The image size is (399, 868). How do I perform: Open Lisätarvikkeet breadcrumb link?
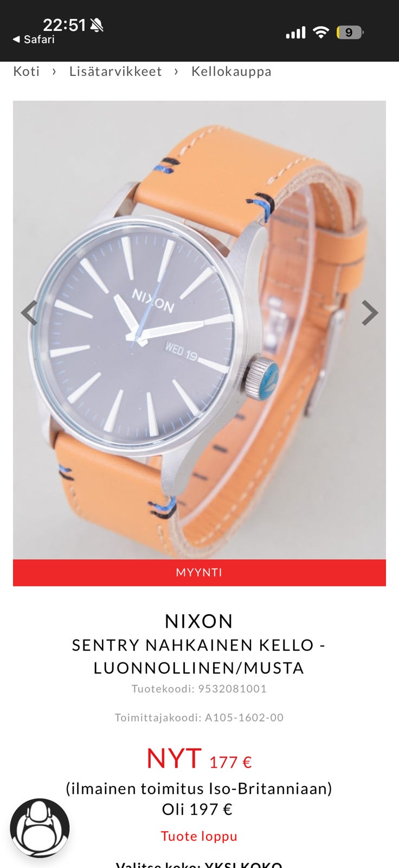coord(115,72)
